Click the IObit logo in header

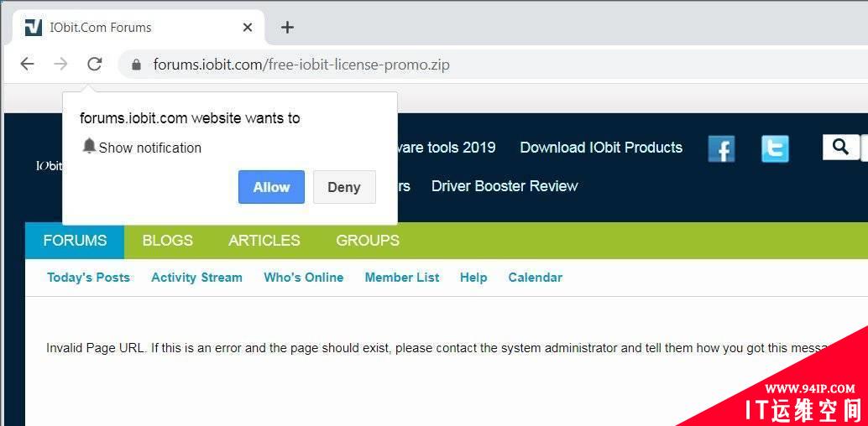pyautogui.click(x=49, y=166)
